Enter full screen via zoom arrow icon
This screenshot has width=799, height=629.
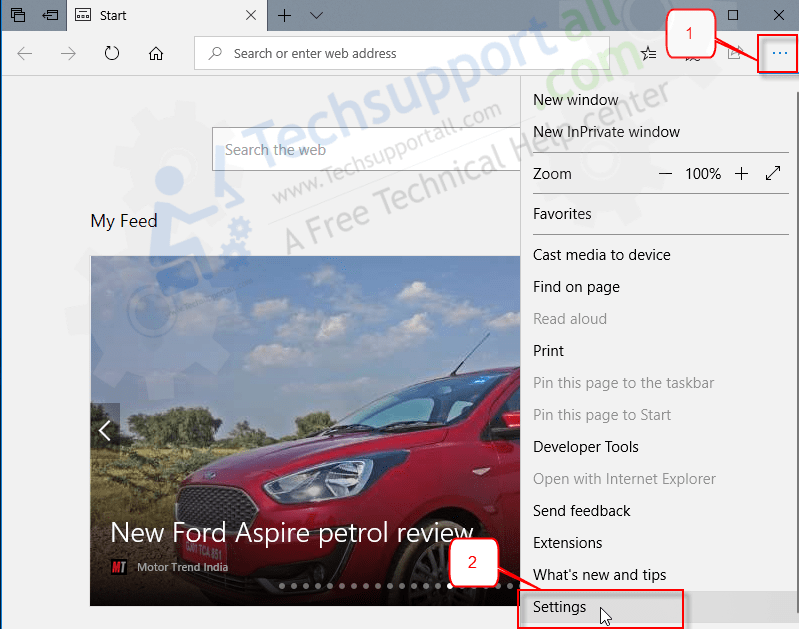click(x=773, y=173)
